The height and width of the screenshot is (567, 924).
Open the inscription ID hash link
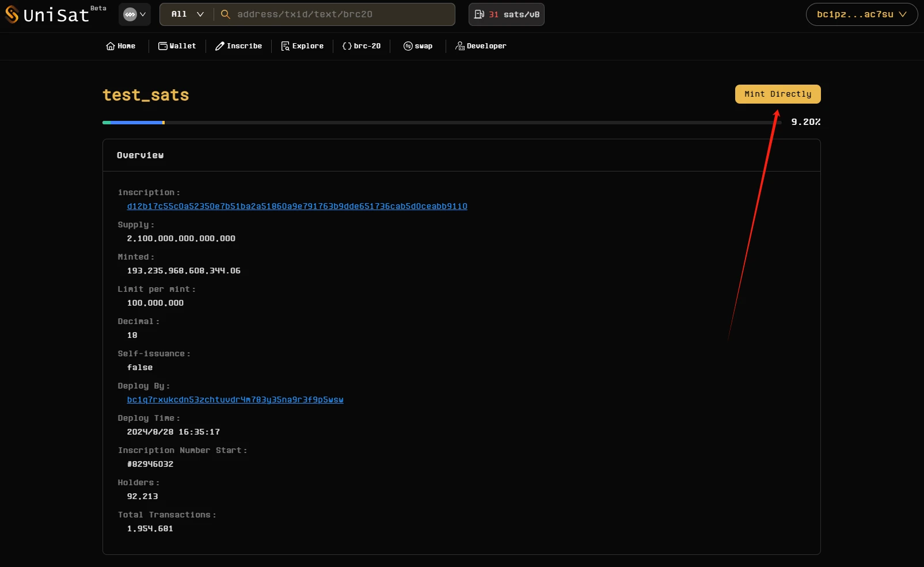click(x=297, y=206)
